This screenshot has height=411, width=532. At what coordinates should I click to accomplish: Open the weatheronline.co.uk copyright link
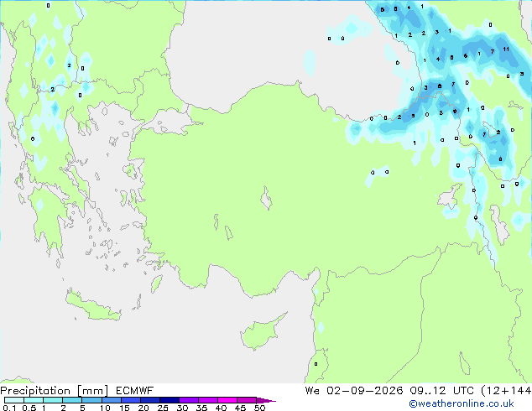462,403
